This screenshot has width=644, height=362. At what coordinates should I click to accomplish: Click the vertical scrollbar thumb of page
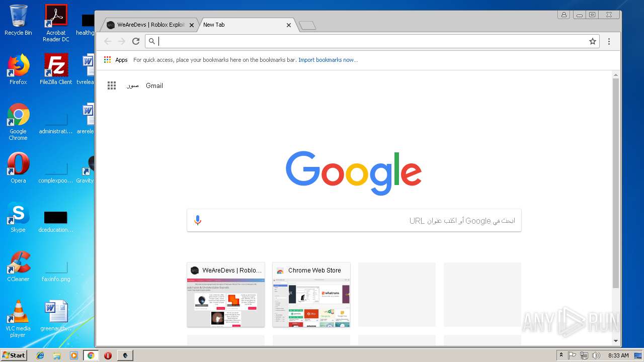[x=615, y=183]
